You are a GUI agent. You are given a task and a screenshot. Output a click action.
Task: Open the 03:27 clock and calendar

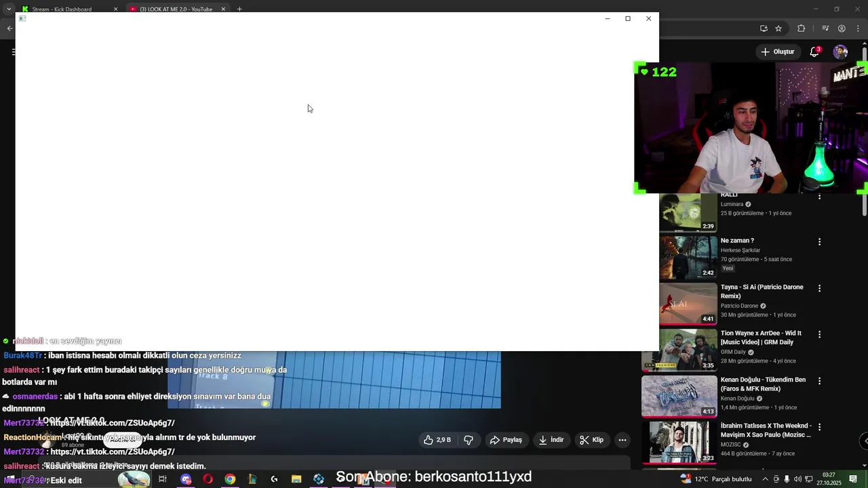tap(829, 479)
